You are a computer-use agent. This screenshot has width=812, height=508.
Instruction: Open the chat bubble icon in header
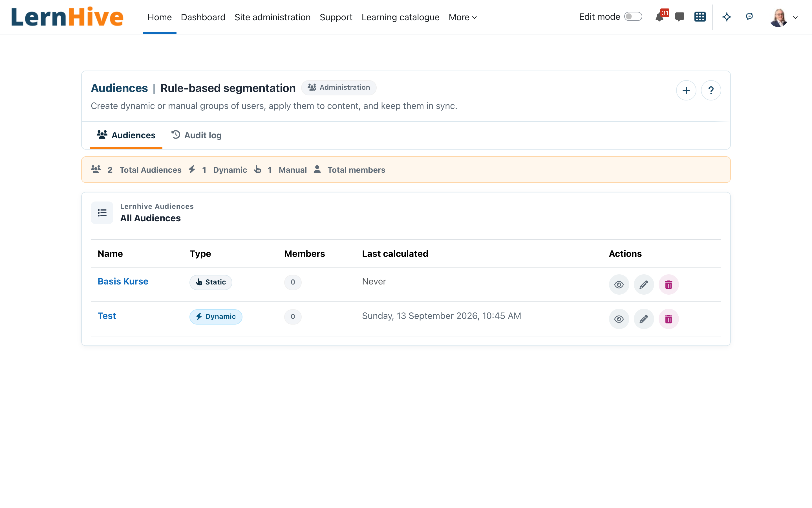(x=749, y=16)
